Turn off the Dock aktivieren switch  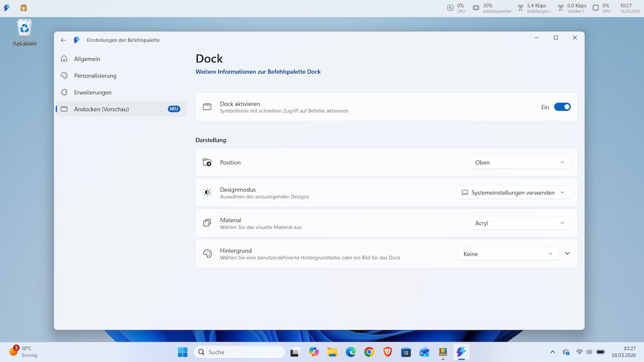click(x=562, y=107)
